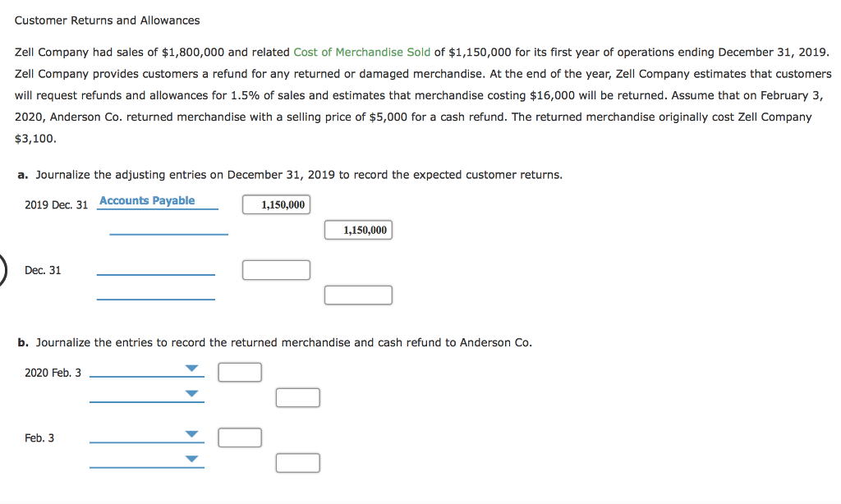Image resolution: width=841 pixels, height=504 pixels.
Task: Click the debit amount box in the second Feb. 3 entry
Action: [x=239, y=437]
